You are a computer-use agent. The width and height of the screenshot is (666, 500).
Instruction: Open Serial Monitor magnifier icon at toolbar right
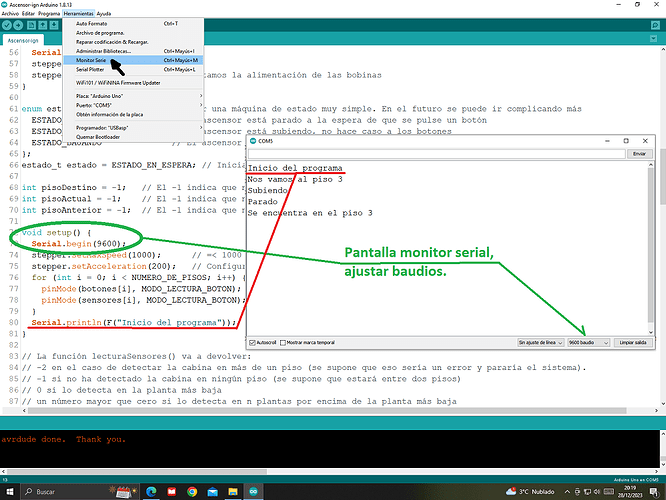(x=655, y=25)
